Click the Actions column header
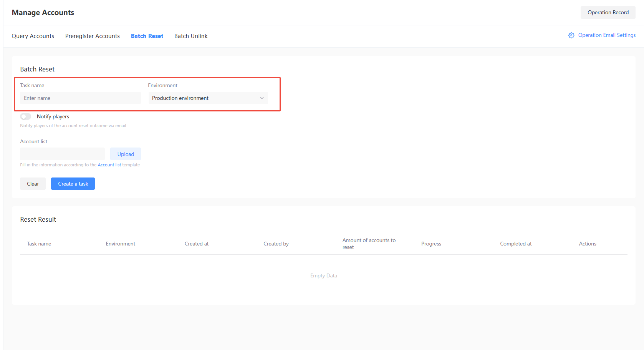This screenshot has height=350, width=644. (x=588, y=244)
